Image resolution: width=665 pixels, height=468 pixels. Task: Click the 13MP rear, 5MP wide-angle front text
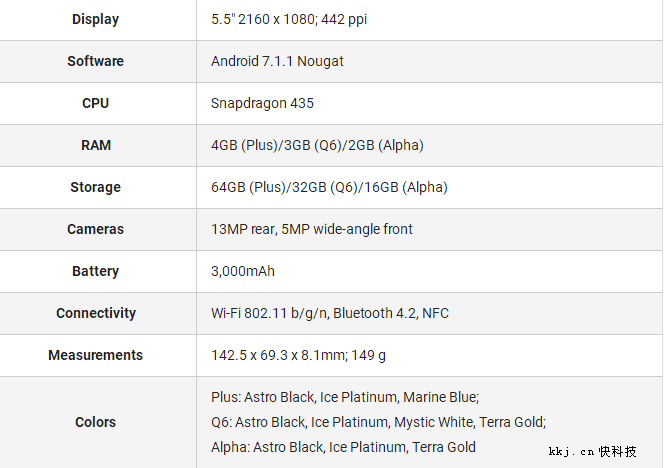(x=312, y=229)
